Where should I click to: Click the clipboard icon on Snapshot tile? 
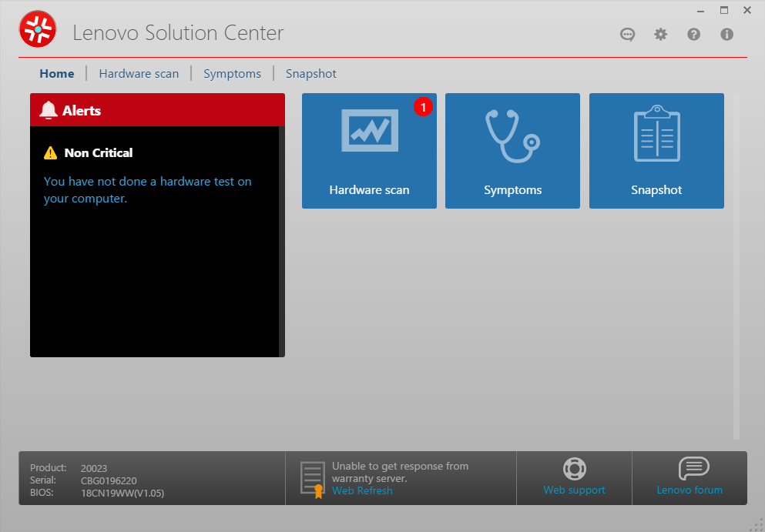tap(656, 133)
